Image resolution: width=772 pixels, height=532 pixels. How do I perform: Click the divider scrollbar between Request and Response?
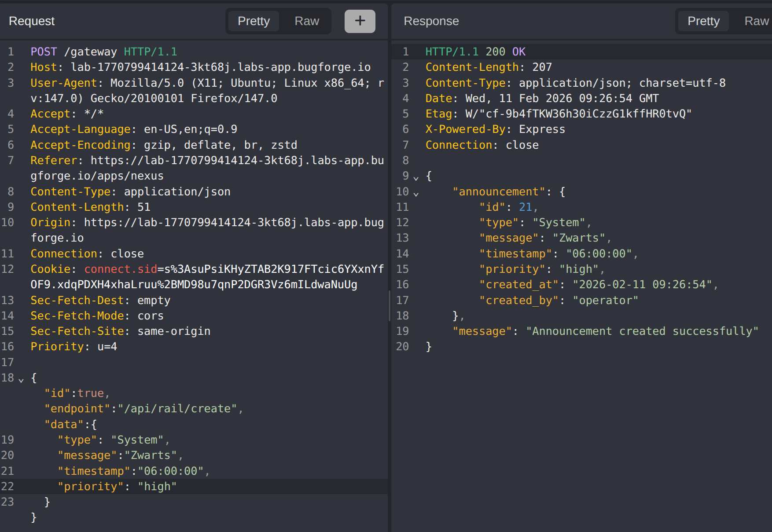(x=390, y=306)
